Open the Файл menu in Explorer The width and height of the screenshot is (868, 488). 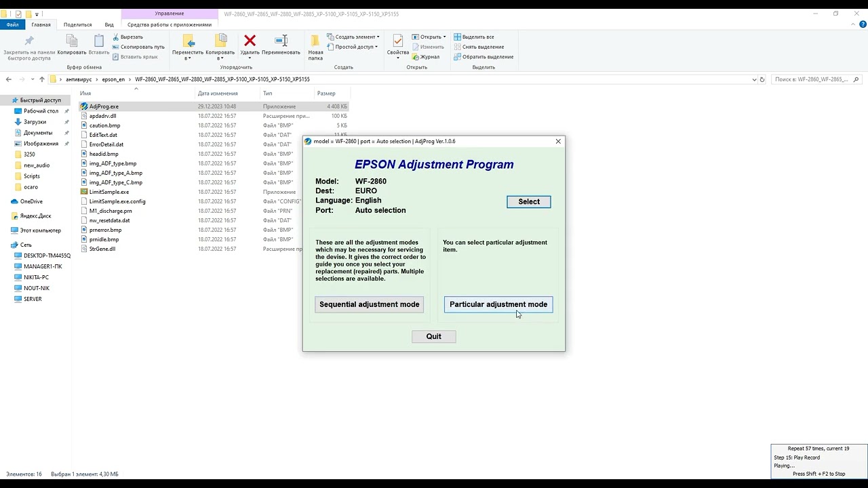point(13,24)
